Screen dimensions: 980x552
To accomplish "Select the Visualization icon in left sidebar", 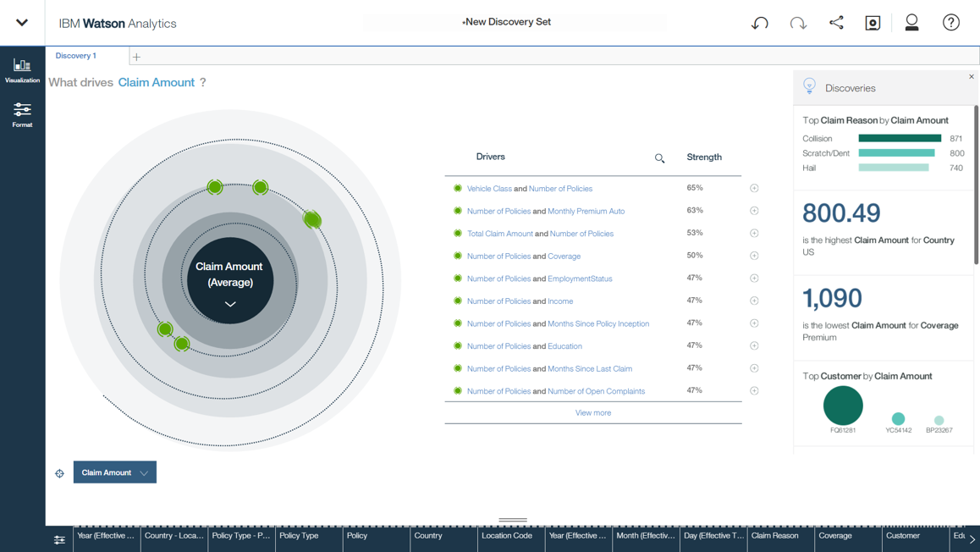I will pos(22,68).
